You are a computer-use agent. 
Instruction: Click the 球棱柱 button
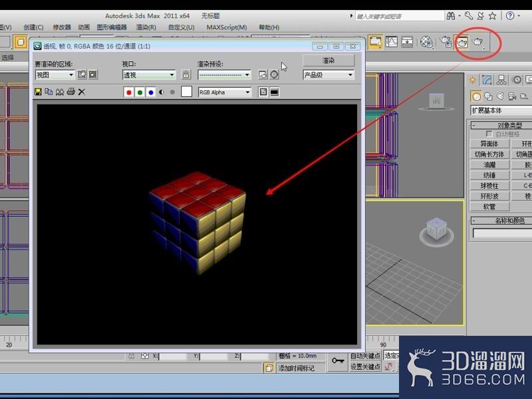tap(489, 186)
